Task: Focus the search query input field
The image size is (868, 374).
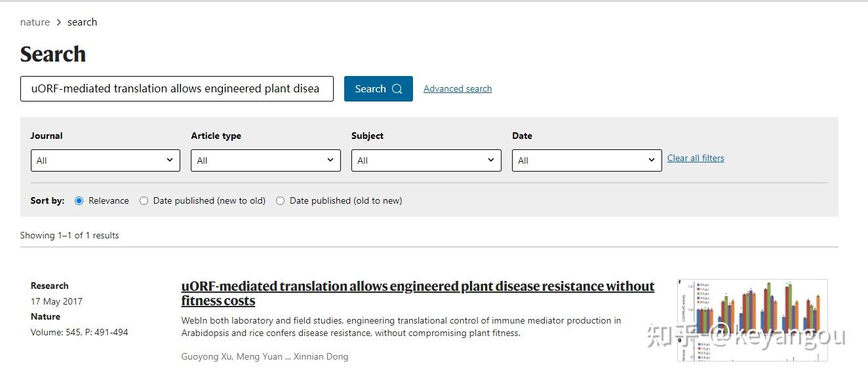Action: pyautogui.click(x=177, y=89)
